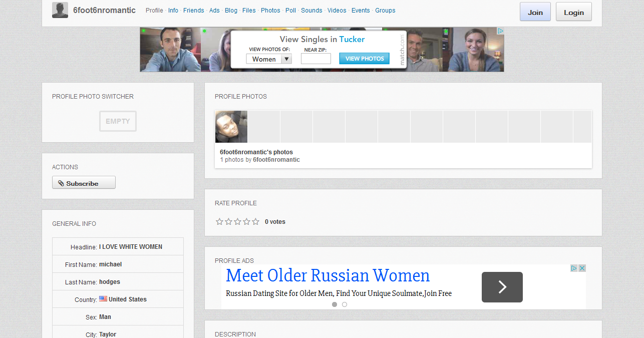Open the Blog tab in navigation
644x338 pixels.
[231, 11]
